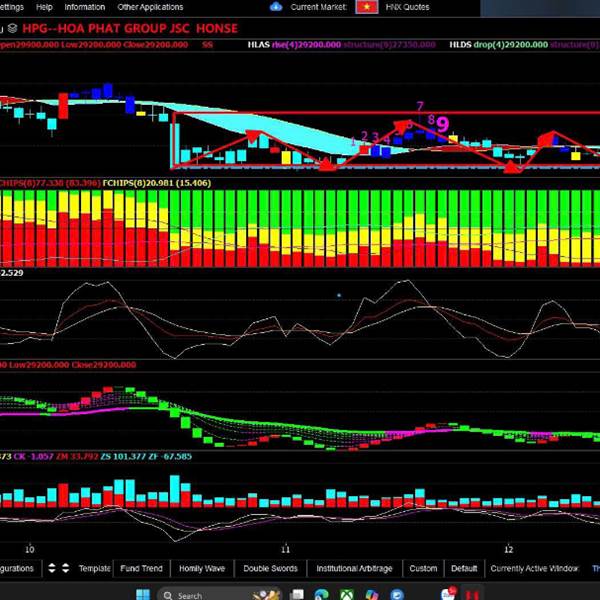Click the FCHIPS(8) indicator label

coord(157,183)
